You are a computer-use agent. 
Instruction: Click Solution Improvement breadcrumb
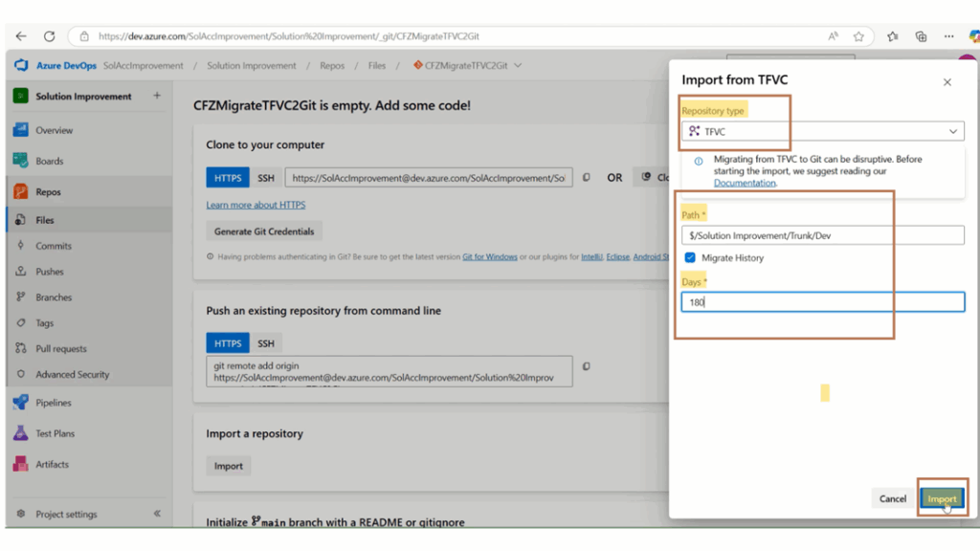[252, 65]
